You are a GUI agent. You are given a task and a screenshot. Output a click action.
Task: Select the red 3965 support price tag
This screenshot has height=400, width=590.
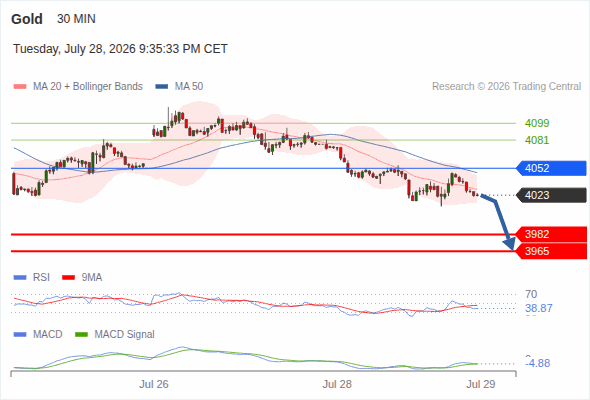551,251
